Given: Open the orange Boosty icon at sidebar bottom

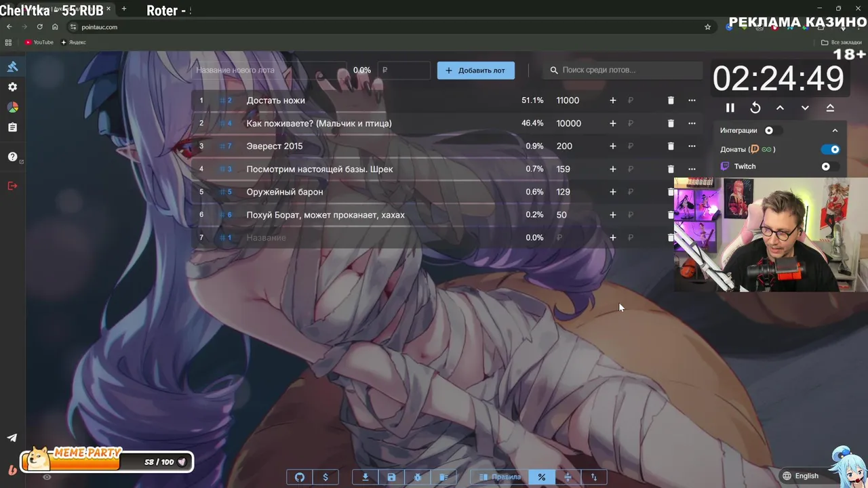Looking at the screenshot, I should [12, 470].
